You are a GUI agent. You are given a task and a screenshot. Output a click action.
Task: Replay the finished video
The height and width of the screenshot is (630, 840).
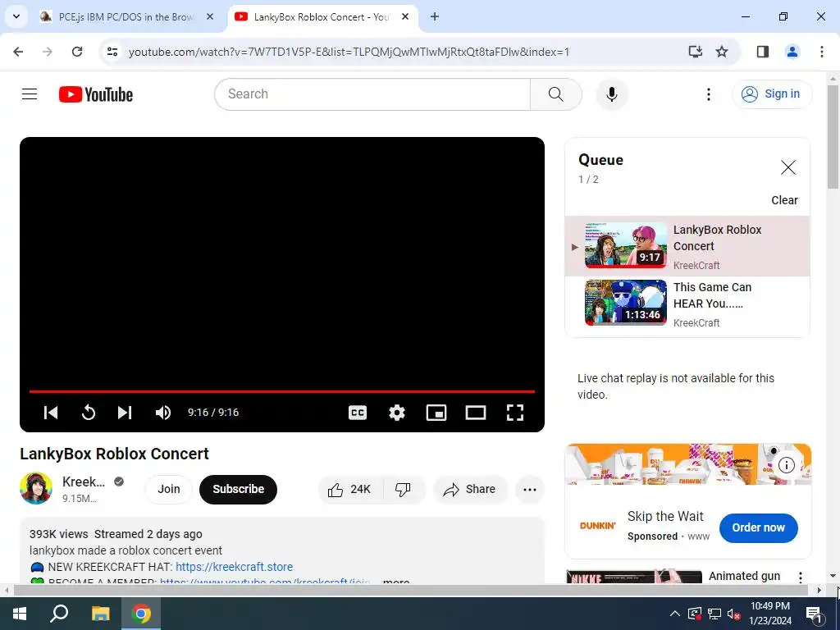click(89, 413)
